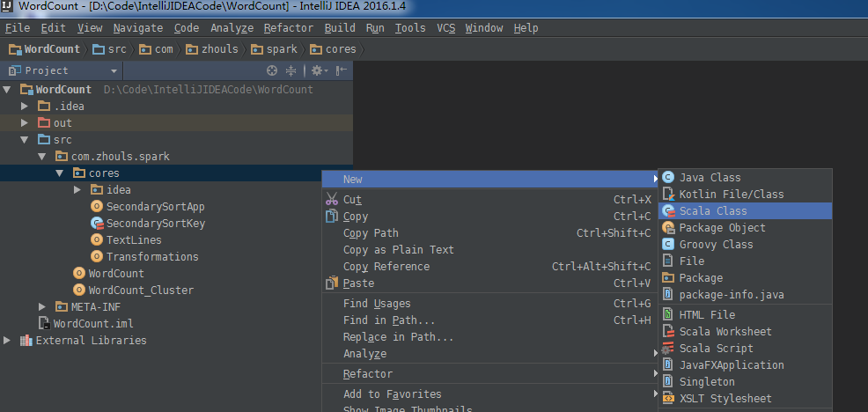Click the zhouls breadcrumb
The image size is (868, 412).
click(x=212, y=48)
